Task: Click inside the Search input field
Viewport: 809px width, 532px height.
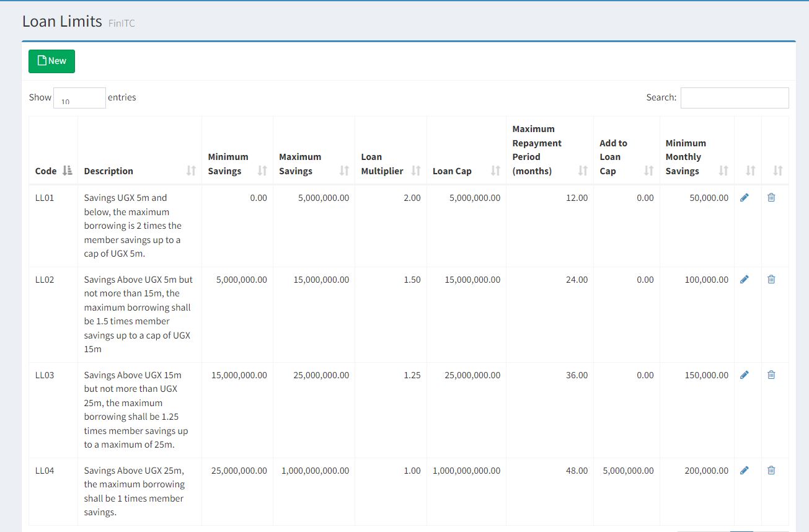Action: point(735,98)
